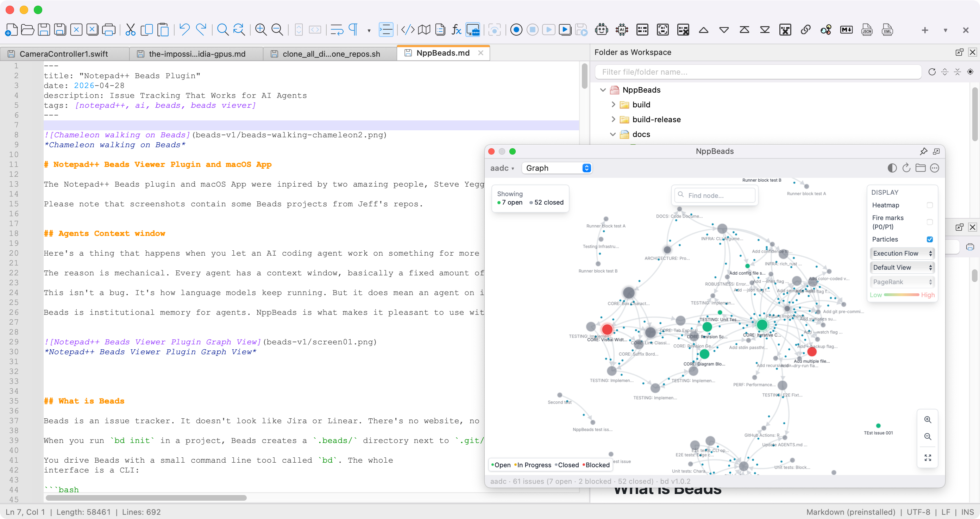Expand the build folder
This screenshot has height=519, width=980.
613,105
